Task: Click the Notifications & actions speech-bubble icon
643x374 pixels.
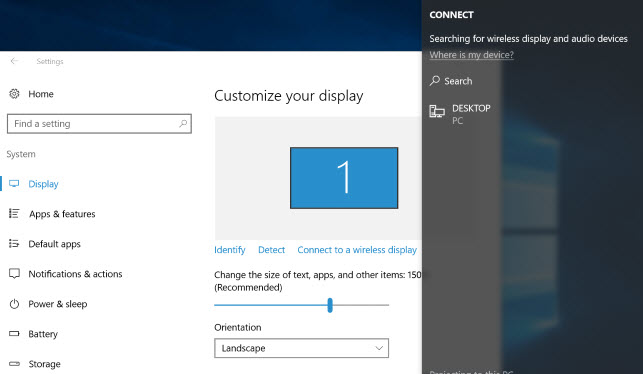Action: (x=14, y=274)
